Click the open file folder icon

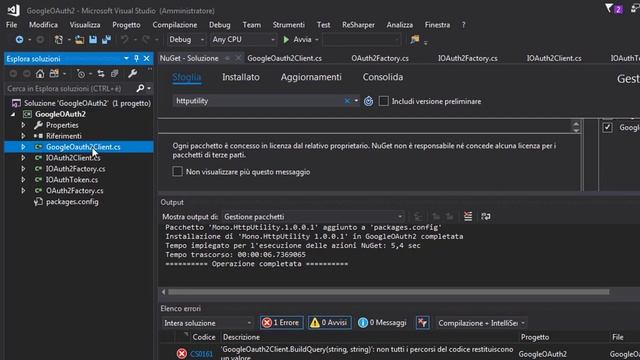point(80,40)
